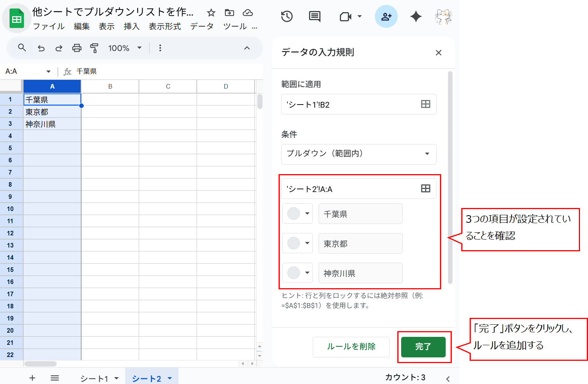Click the undo icon in the toolbar
The width and height of the screenshot is (588, 384).
click(x=41, y=48)
